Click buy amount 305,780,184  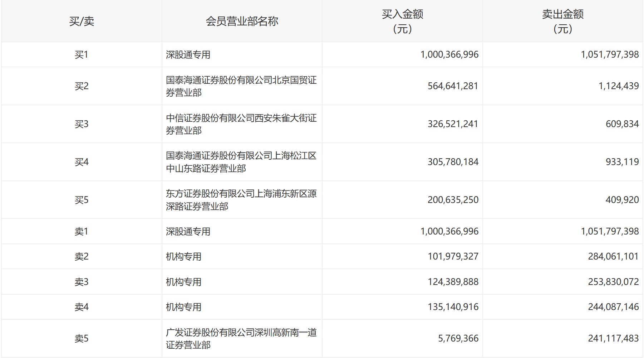click(453, 162)
